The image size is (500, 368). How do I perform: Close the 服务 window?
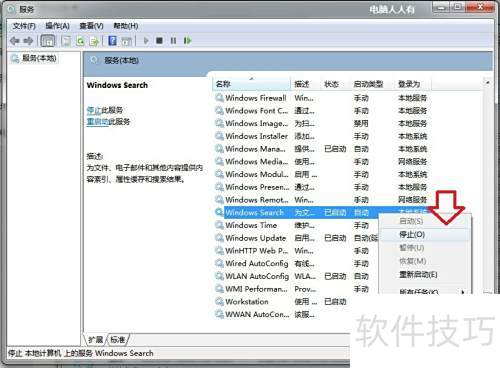(x=480, y=7)
